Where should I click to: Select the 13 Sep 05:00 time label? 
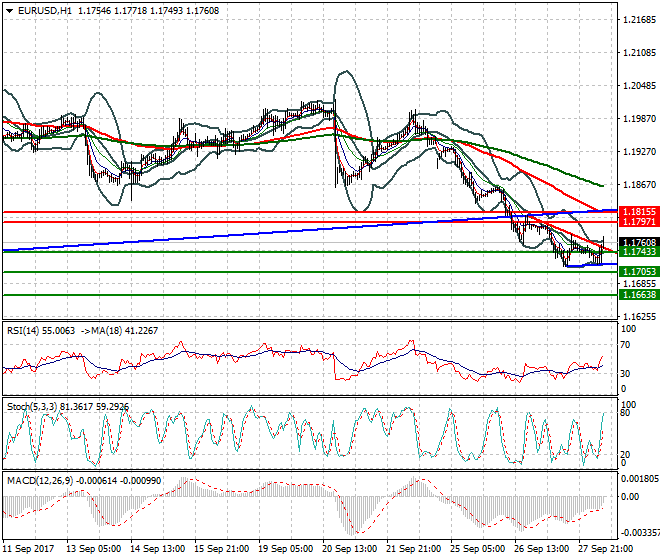[93, 549]
